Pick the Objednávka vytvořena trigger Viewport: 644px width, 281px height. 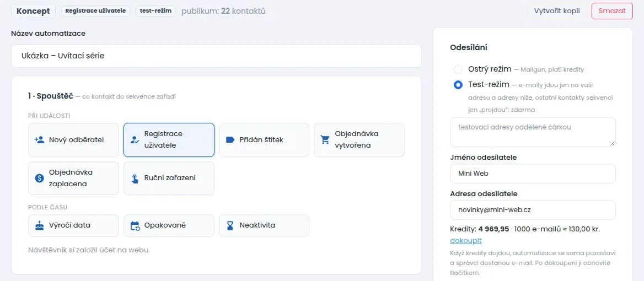[359, 140]
